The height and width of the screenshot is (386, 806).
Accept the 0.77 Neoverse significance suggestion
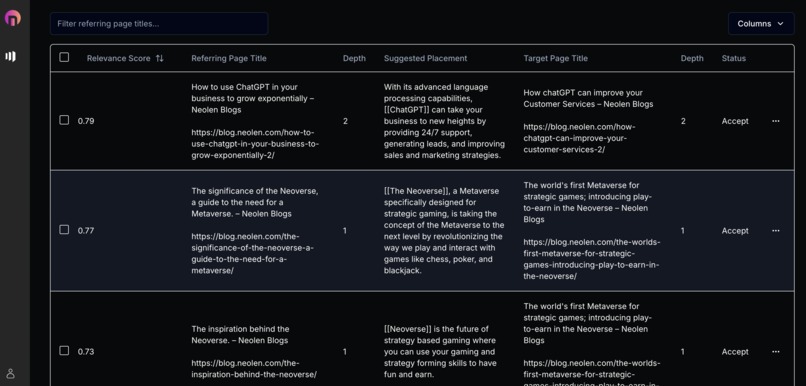pyautogui.click(x=735, y=231)
